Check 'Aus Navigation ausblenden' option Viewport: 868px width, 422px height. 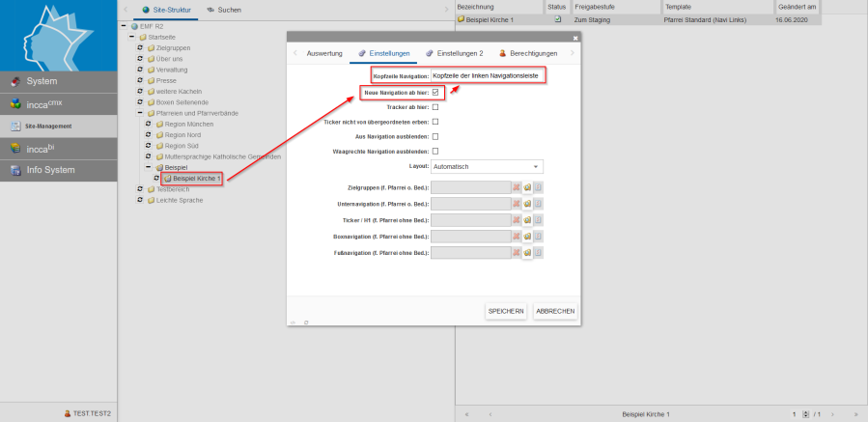pyautogui.click(x=435, y=136)
